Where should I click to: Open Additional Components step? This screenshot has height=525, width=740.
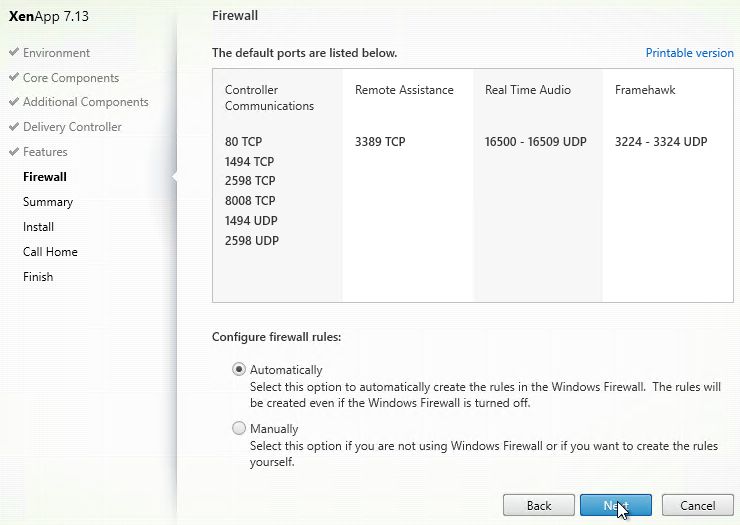[85, 102]
